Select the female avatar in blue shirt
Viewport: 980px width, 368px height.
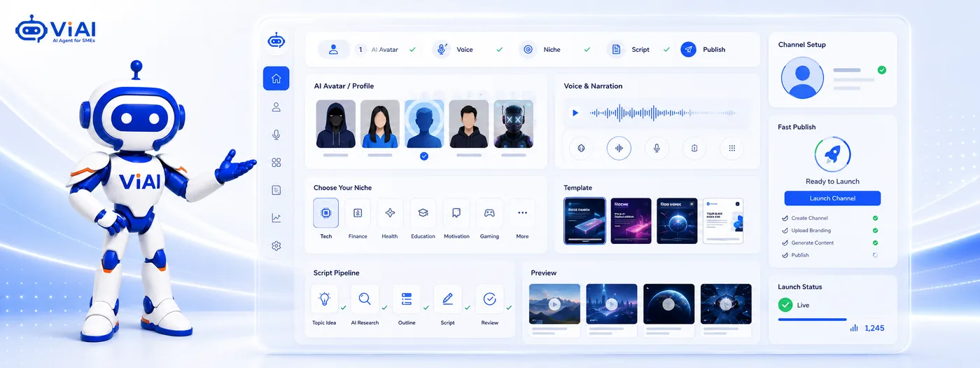click(380, 123)
